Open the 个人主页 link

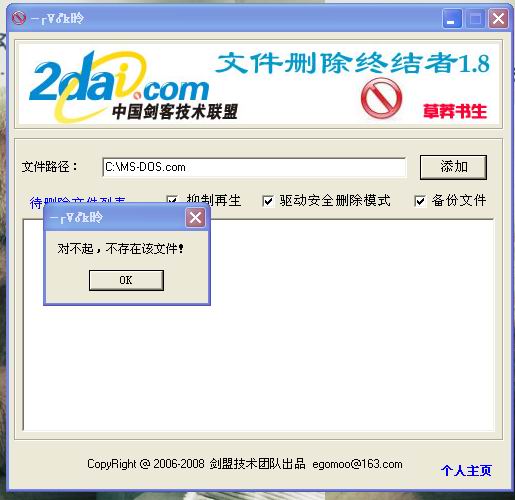click(466, 471)
